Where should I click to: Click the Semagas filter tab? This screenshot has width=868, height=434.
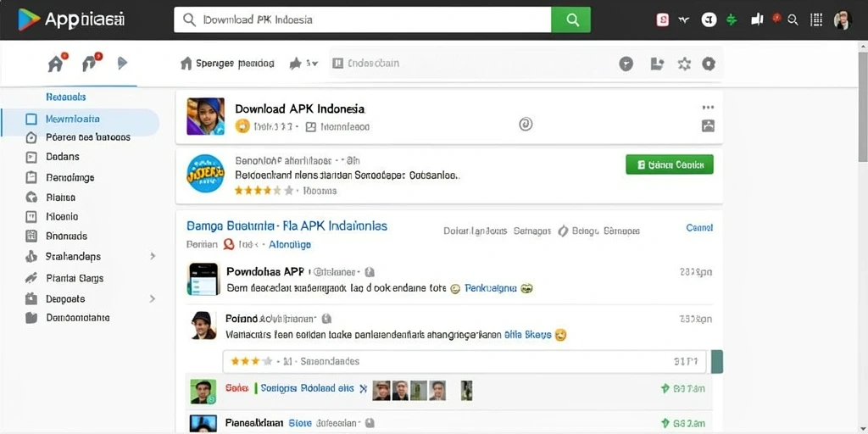click(x=532, y=231)
